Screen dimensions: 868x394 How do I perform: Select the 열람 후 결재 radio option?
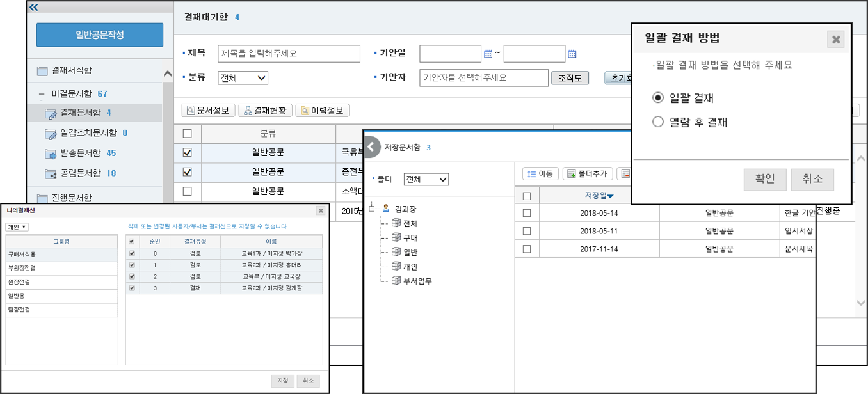coord(657,122)
